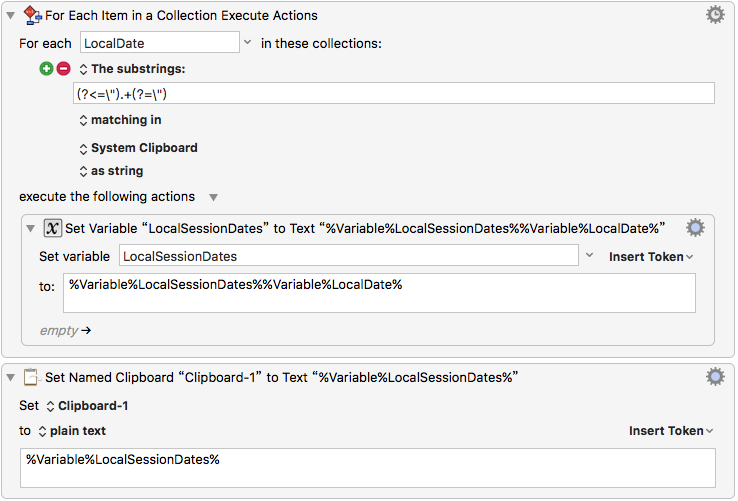Screen dimensions: 738x501
Task: Click the regex substrings text field
Action: (394, 94)
